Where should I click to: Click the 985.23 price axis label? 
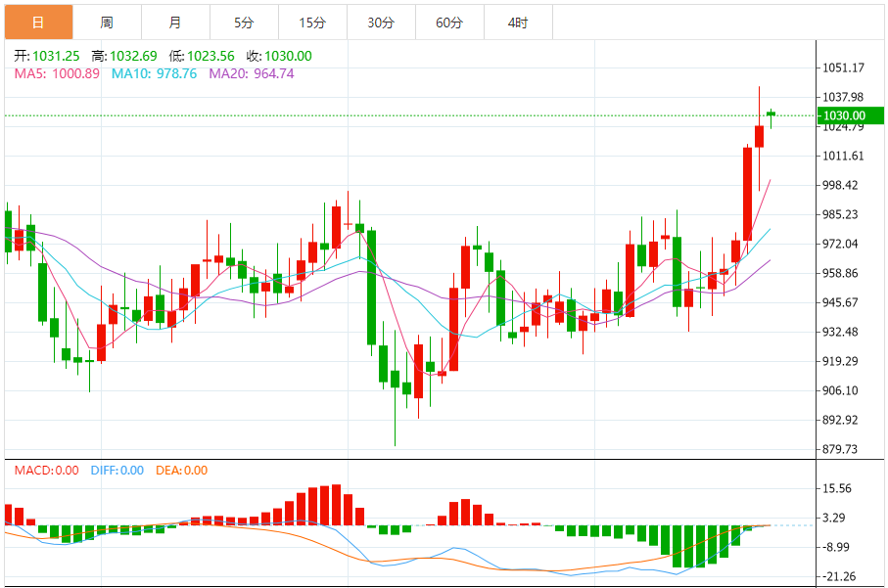point(840,214)
